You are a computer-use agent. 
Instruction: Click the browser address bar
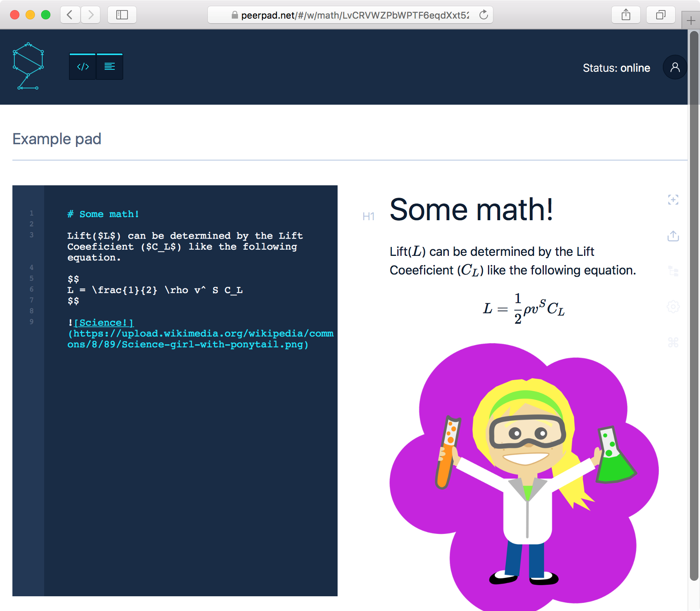349,15
